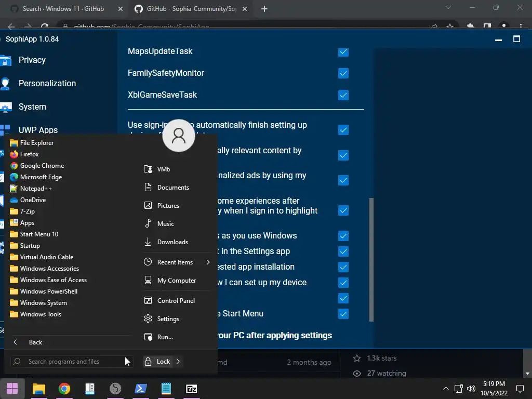The height and width of the screenshot is (399, 532).
Task: Open the 7-Zip taskbar icon
Action: [191, 389]
